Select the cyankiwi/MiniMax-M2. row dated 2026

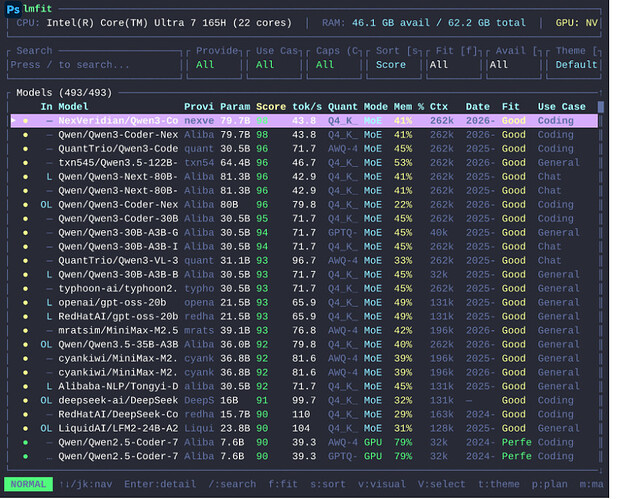(304, 372)
